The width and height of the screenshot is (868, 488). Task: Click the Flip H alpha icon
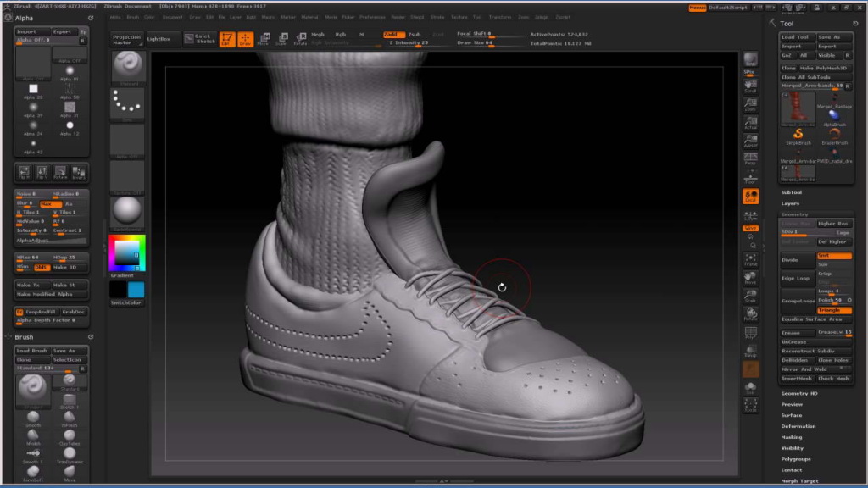pos(24,173)
